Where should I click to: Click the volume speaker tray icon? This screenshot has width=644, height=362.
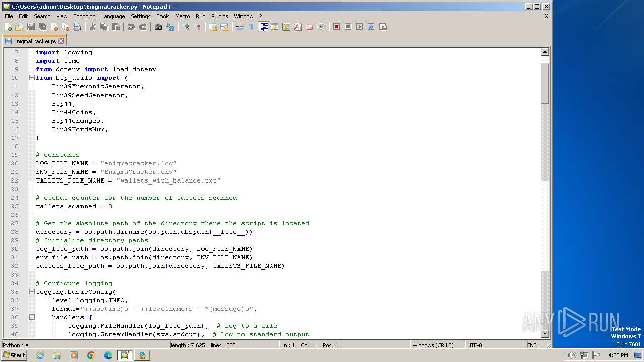(x=572, y=355)
